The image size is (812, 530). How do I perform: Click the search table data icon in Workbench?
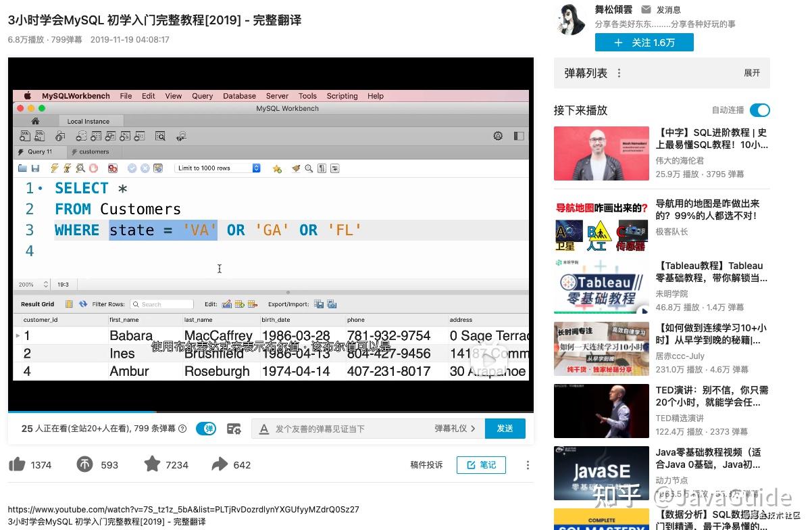tap(160, 136)
